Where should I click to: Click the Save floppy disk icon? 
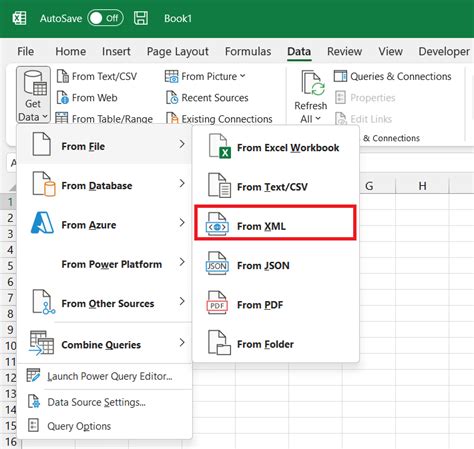tap(141, 18)
